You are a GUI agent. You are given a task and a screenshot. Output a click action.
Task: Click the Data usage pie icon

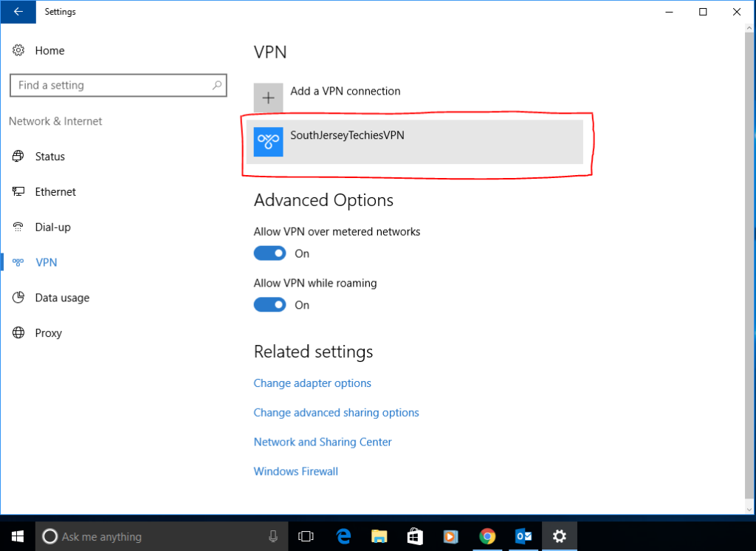[18, 297]
